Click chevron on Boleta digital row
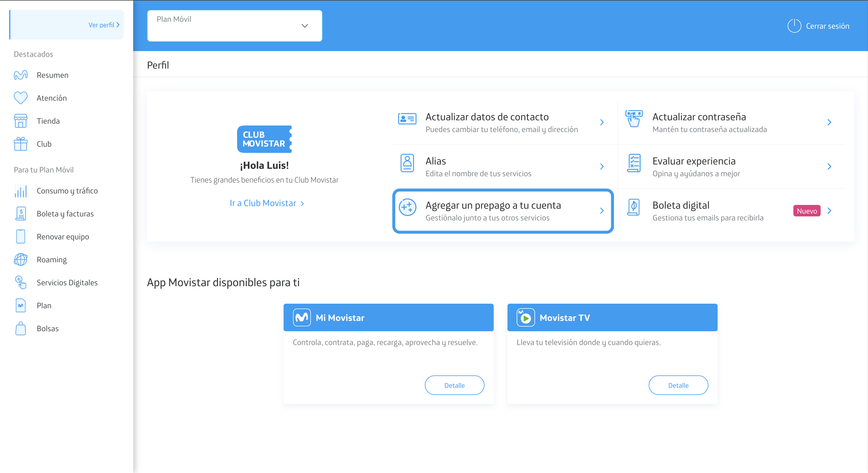Image resolution: width=868 pixels, height=473 pixels. pos(829,211)
